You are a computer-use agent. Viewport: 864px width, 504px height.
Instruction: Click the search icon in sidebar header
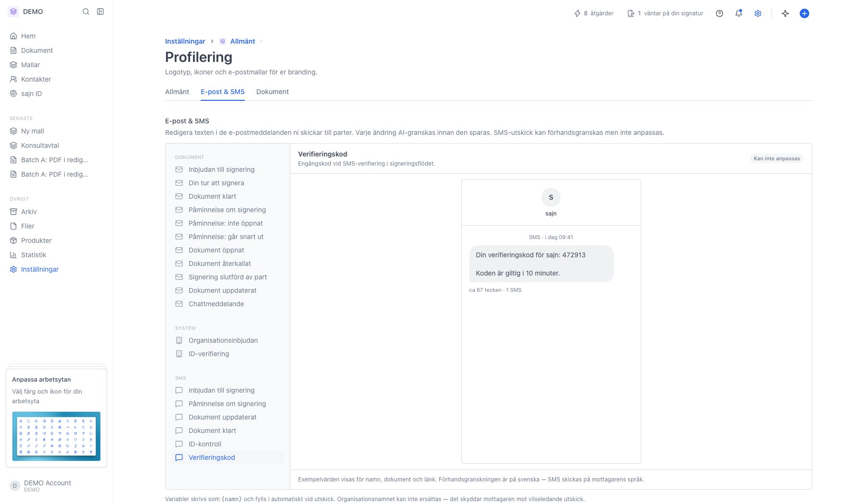(86, 12)
